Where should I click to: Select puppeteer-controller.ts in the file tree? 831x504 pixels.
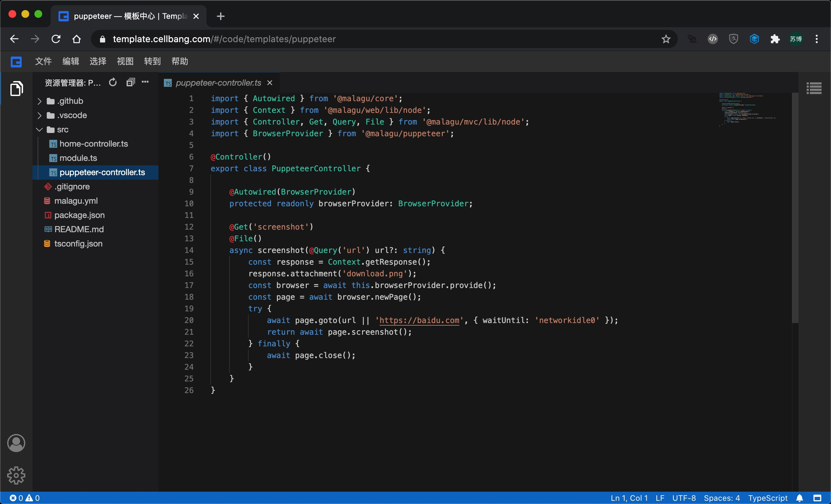(95, 172)
